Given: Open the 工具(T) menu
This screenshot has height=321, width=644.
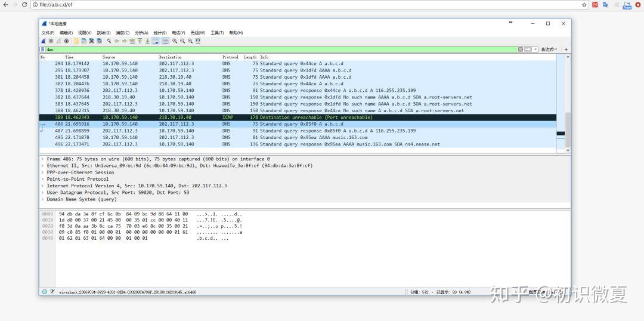Looking at the screenshot, I should click(217, 33).
